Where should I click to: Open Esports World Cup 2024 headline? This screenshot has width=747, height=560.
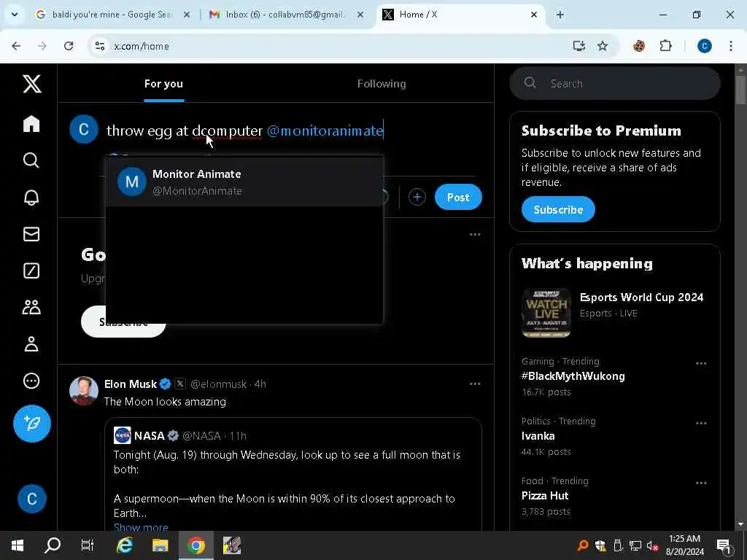641,297
